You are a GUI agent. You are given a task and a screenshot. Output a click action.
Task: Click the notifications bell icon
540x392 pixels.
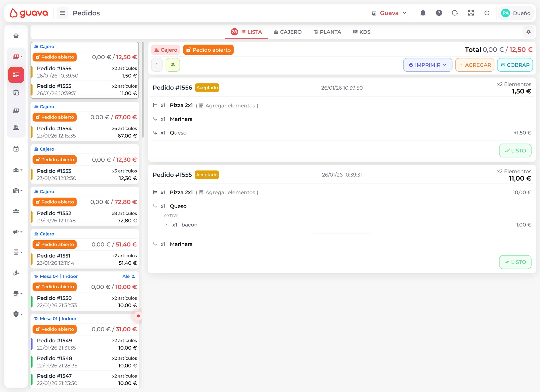[423, 13]
